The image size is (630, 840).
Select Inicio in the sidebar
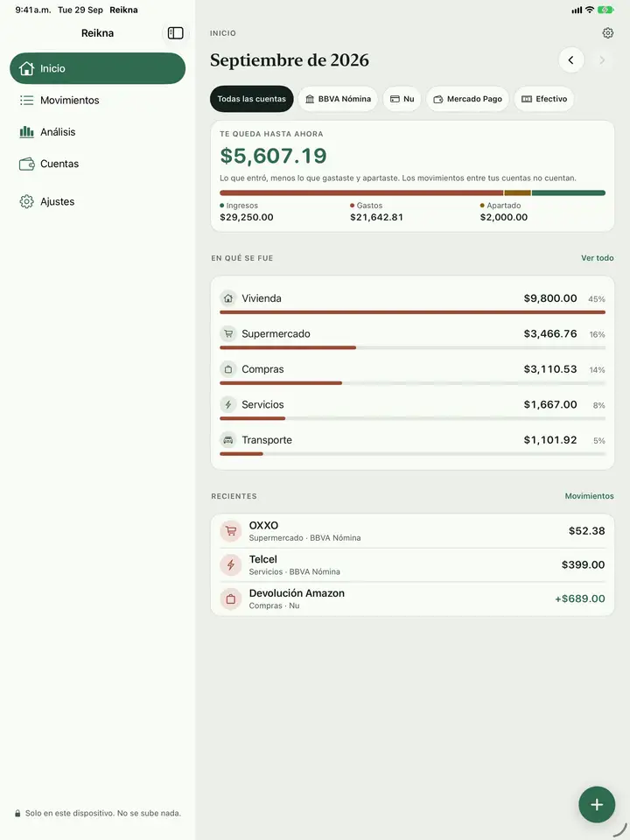pos(97,68)
